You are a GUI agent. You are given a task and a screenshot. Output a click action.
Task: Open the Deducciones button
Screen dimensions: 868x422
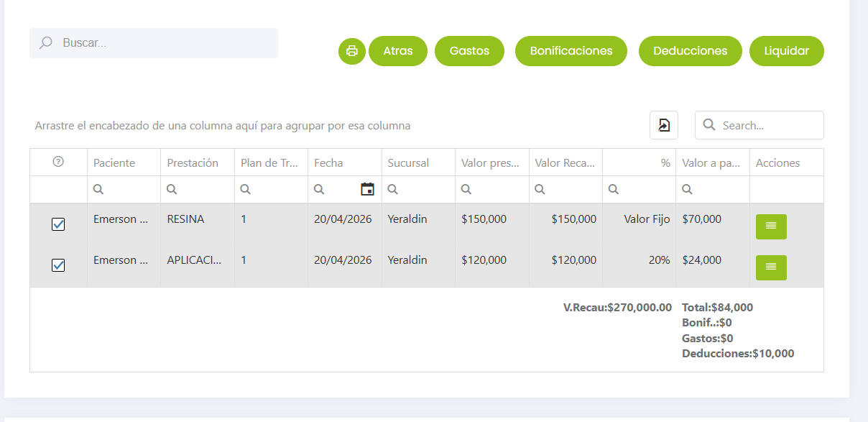(x=690, y=51)
